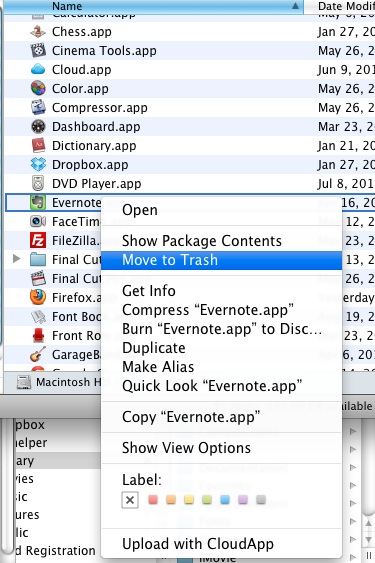Image resolution: width=375 pixels, height=563 pixels.
Task: Apply the yellow label color
Action: click(189, 499)
